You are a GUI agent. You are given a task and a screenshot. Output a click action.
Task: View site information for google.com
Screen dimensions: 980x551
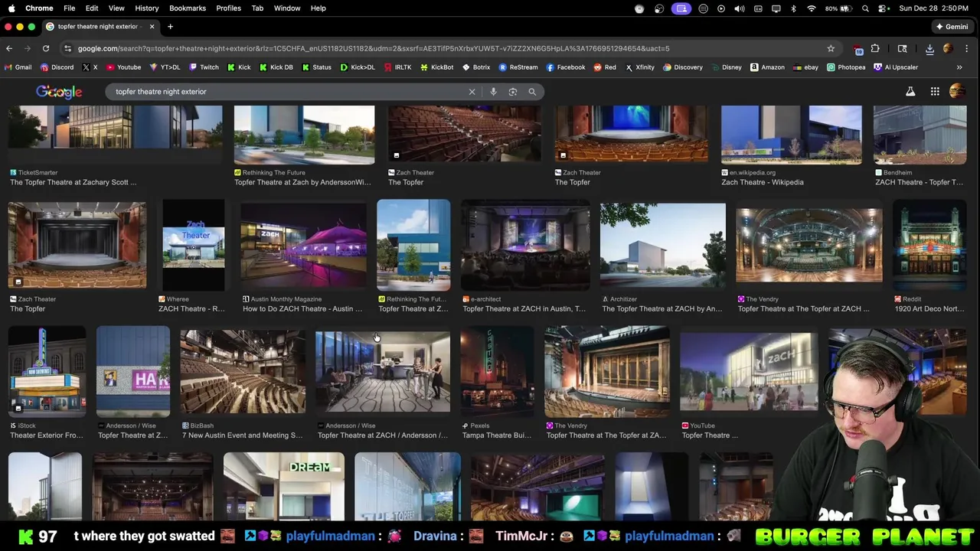tap(67, 48)
